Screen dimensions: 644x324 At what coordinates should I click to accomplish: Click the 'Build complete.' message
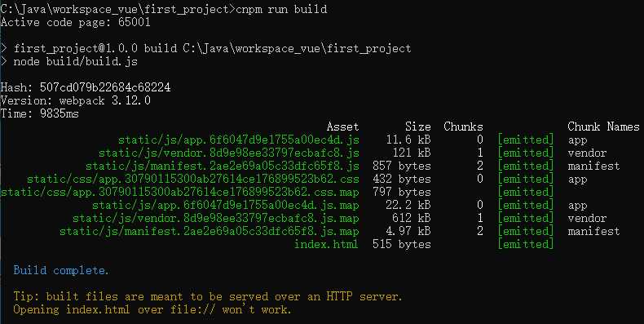coord(61,270)
